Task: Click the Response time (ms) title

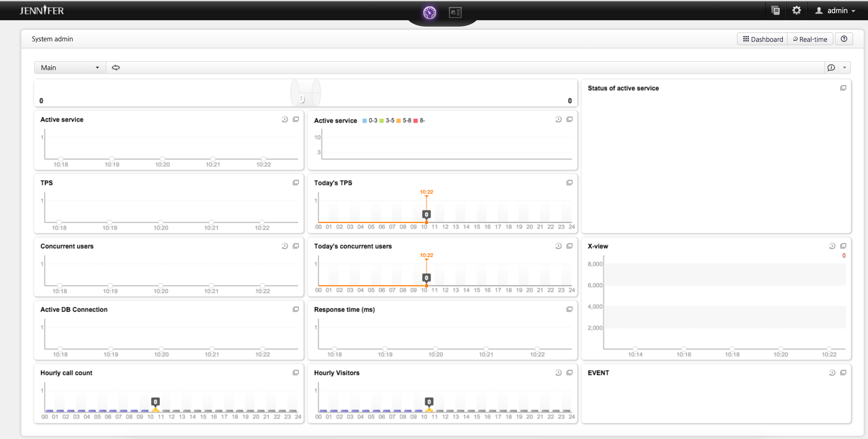Action: click(344, 309)
